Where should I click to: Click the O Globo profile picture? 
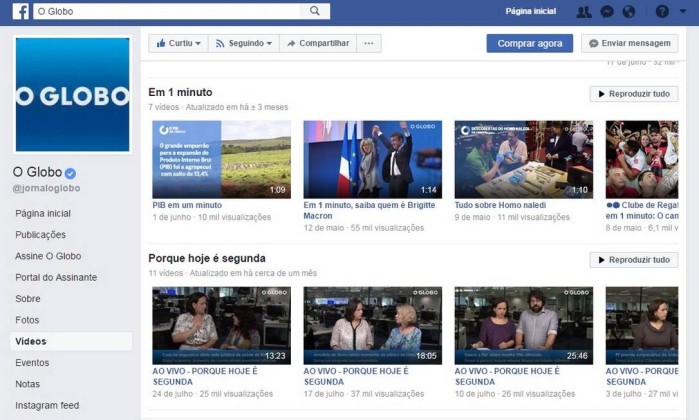tap(72, 95)
